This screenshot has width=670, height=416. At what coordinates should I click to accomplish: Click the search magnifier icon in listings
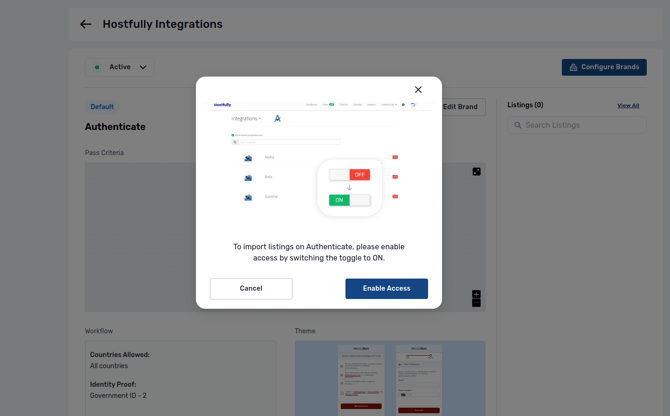[x=517, y=125]
